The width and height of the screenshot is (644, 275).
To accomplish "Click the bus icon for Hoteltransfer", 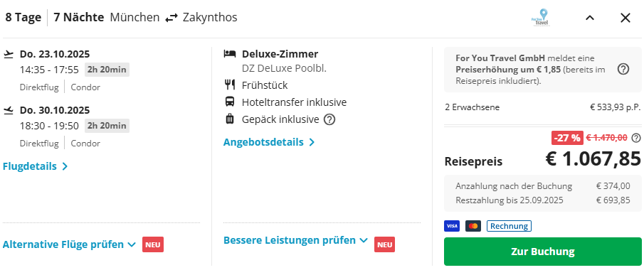I will tap(230, 102).
